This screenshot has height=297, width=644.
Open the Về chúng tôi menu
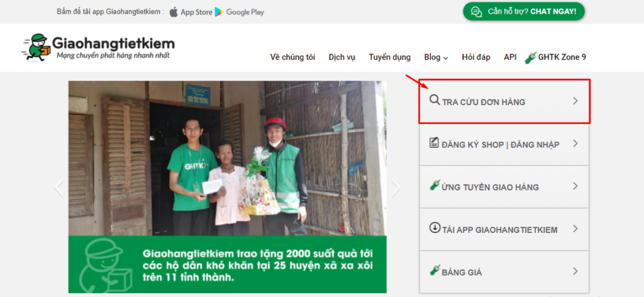pyautogui.click(x=292, y=57)
